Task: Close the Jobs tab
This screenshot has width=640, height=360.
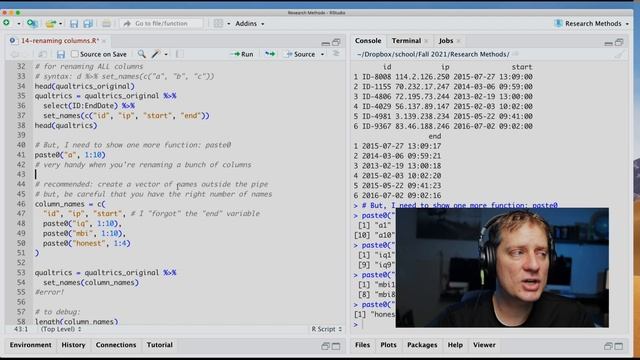Action: click(x=458, y=41)
